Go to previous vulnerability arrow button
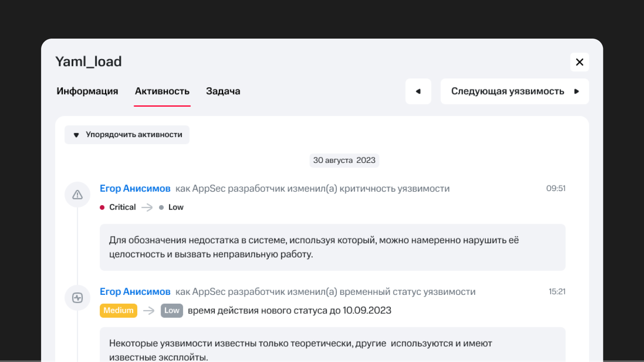This screenshot has width=644, height=362. tap(418, 91)
